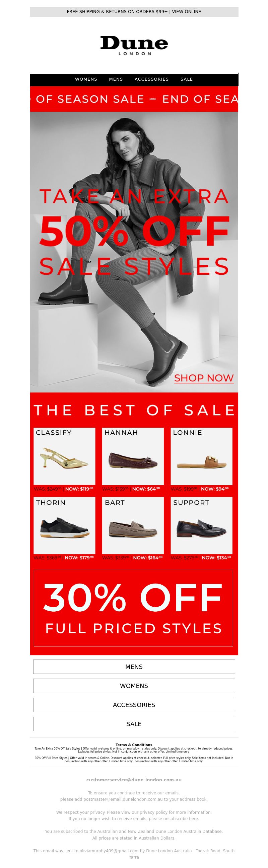This screenshot has width=268, height=868.
Task: Click the 30% OFF full priced styles banner
Action: [x=133, y=608]
